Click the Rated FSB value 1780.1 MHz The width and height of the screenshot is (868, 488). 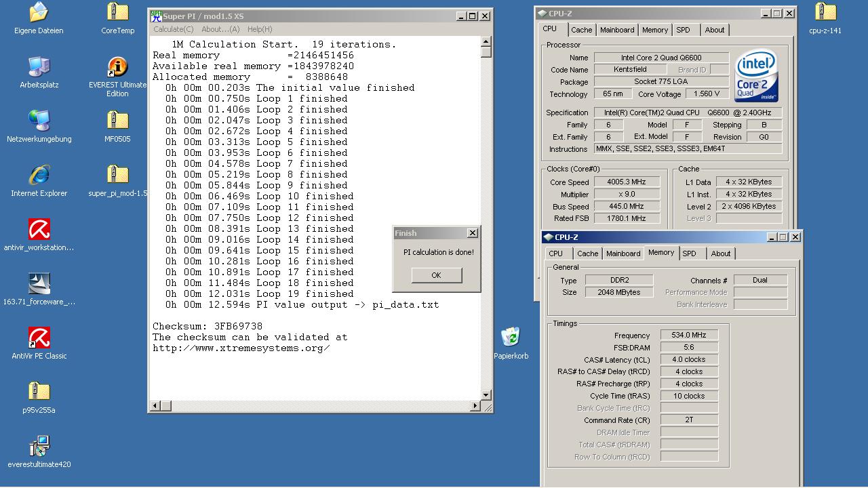(x=627, y=218)
